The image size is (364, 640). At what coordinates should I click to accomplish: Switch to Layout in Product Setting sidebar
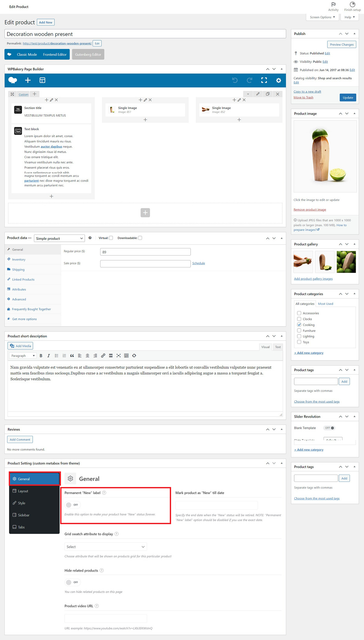(34, 491)
